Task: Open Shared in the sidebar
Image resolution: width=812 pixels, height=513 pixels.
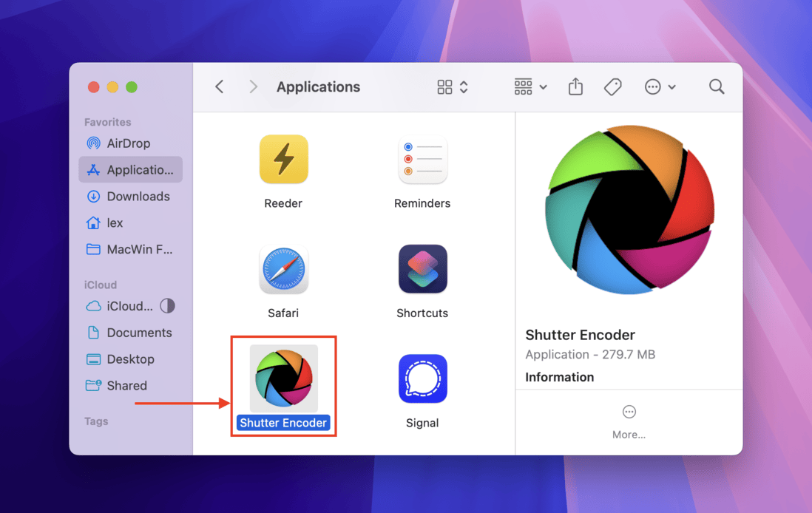Action: pos(130,385)
